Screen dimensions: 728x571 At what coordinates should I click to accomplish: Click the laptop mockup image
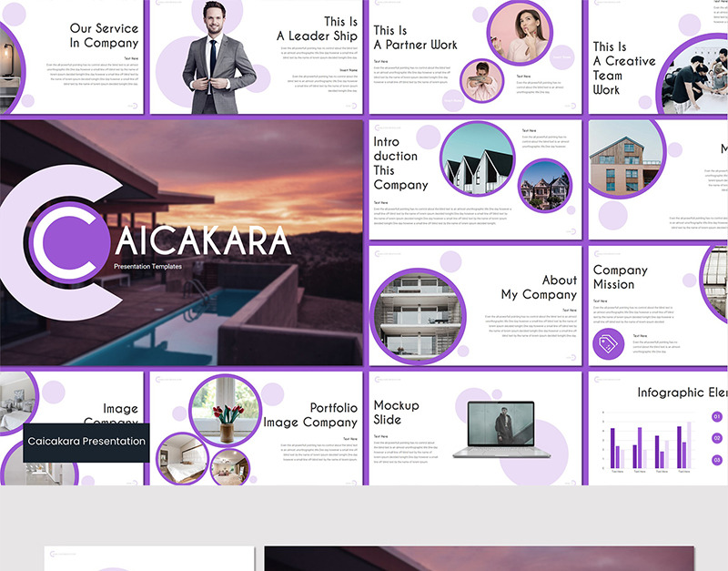pos(501,430)
